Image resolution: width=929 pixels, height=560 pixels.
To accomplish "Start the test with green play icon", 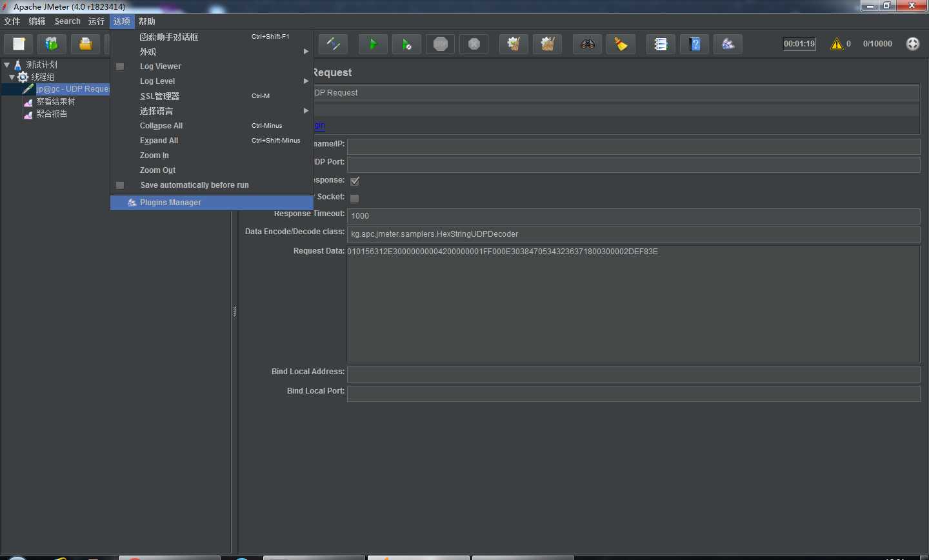I will coord(373,44).
